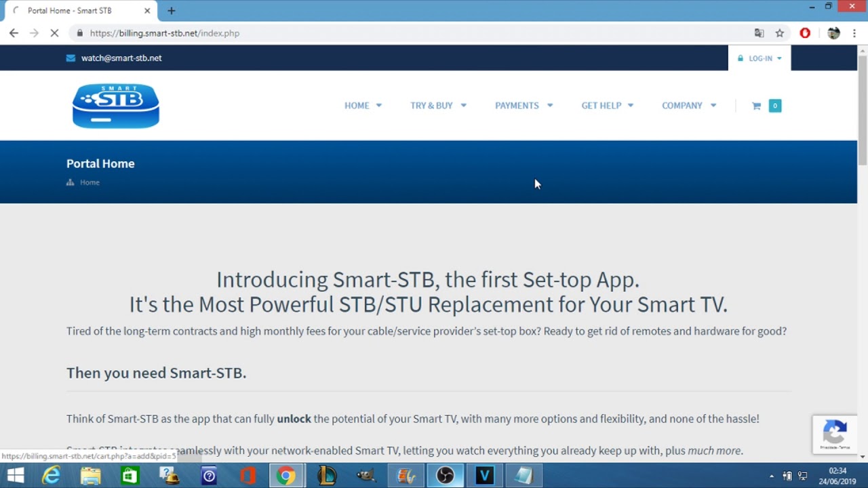The height and width of the screenshot is (488, 868).
Task: Click the cart item count badge
Action: pyautogui.click(x=775, y=106)
